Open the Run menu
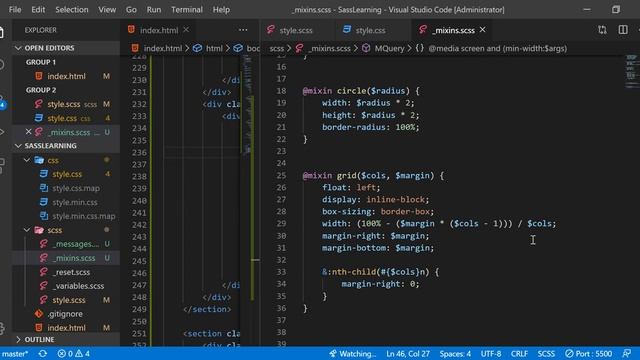Viewport: 640px width, 360px height. (x=154, y=9)
